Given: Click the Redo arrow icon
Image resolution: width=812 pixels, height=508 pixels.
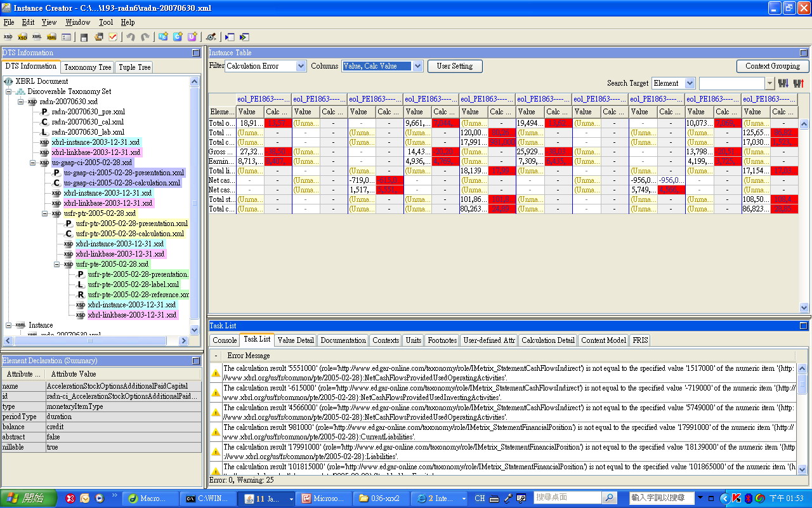Looking at the screenshot, I should click(145, 37).
